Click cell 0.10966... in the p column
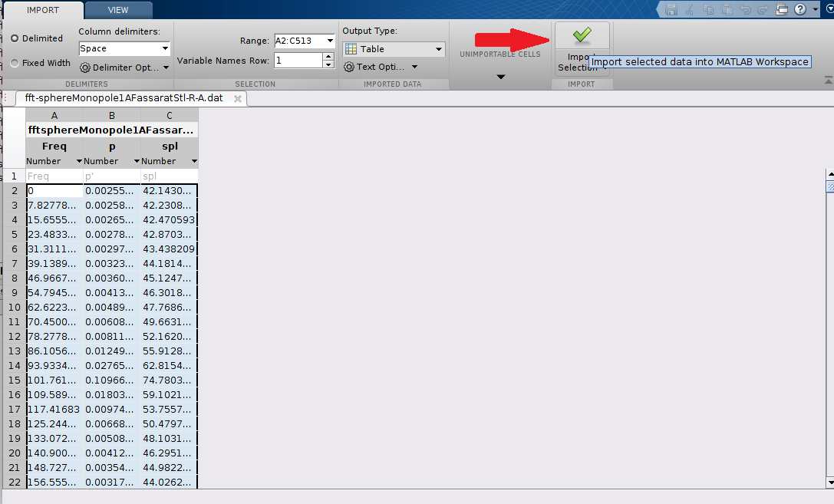This screenshot has height=504, width=834. coord(112,380)
